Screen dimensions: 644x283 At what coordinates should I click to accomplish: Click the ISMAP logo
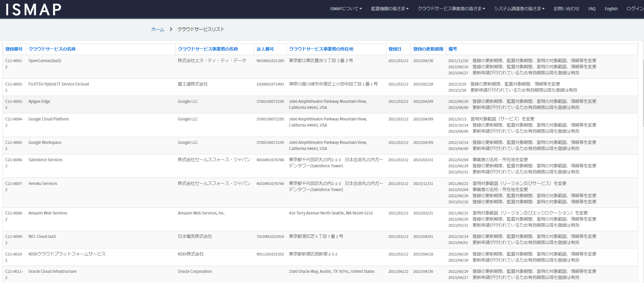(x=33, y=10)
